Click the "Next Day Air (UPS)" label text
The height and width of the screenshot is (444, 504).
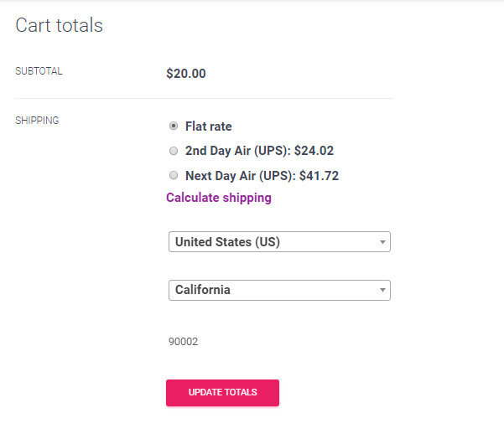[x=239, y=176]
